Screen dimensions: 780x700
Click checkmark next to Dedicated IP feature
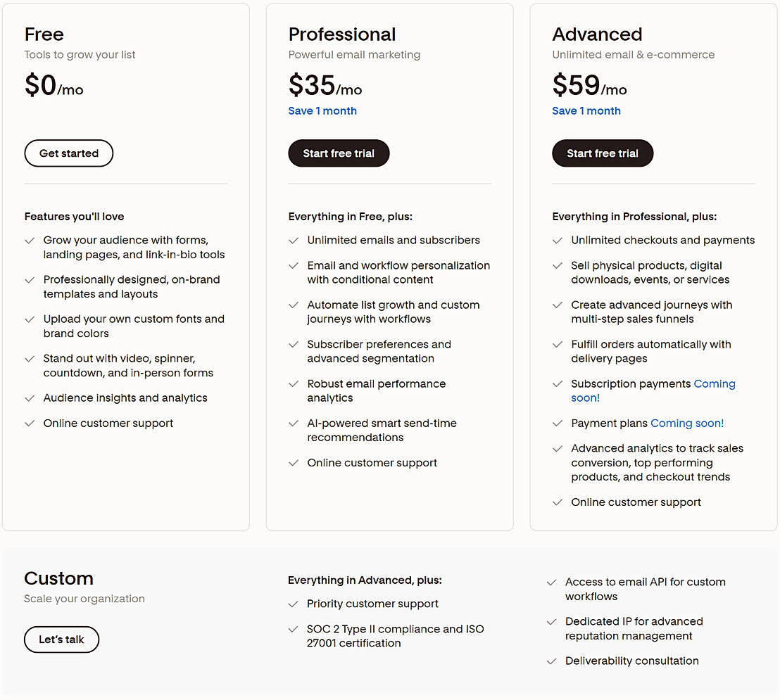552,622
